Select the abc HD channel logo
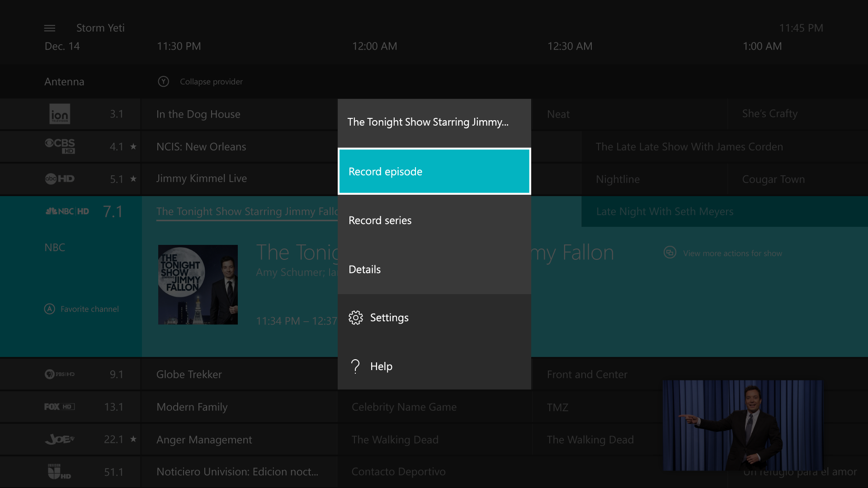 coord(60,178)
